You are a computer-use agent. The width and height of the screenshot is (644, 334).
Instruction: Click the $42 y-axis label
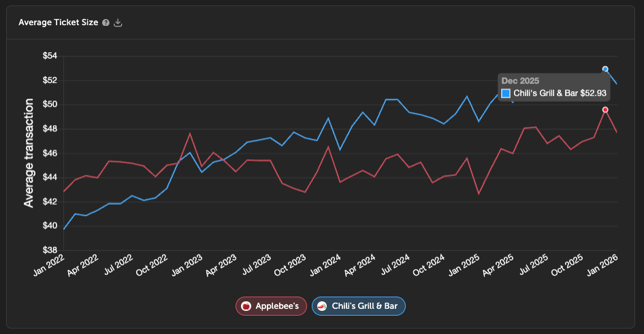coord(50,201)
